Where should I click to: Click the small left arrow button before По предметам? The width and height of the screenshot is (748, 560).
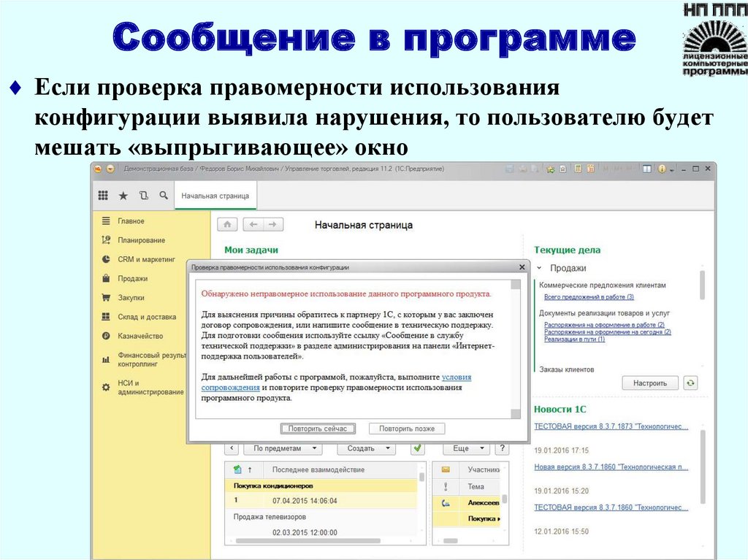(x=232, y=448)
